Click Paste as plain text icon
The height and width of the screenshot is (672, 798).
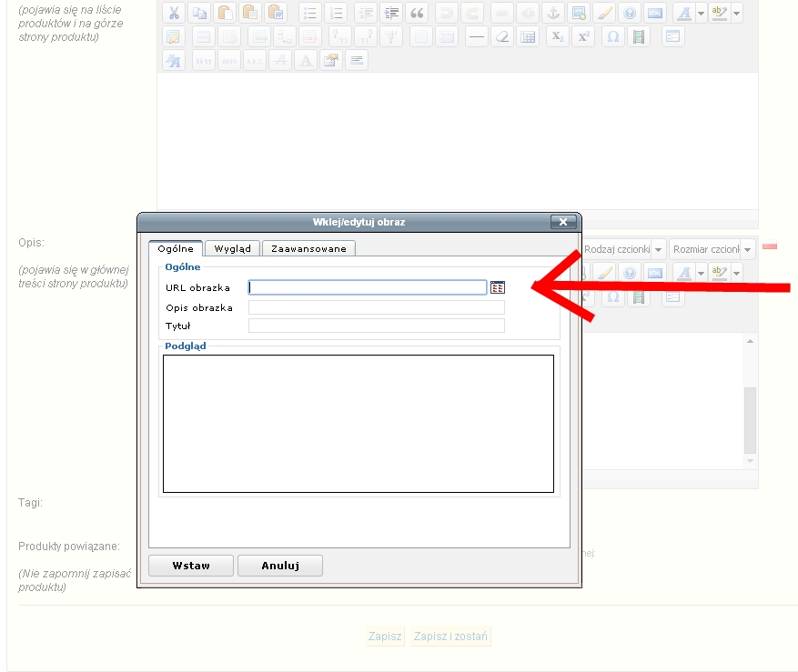click(x=250, y=13)
